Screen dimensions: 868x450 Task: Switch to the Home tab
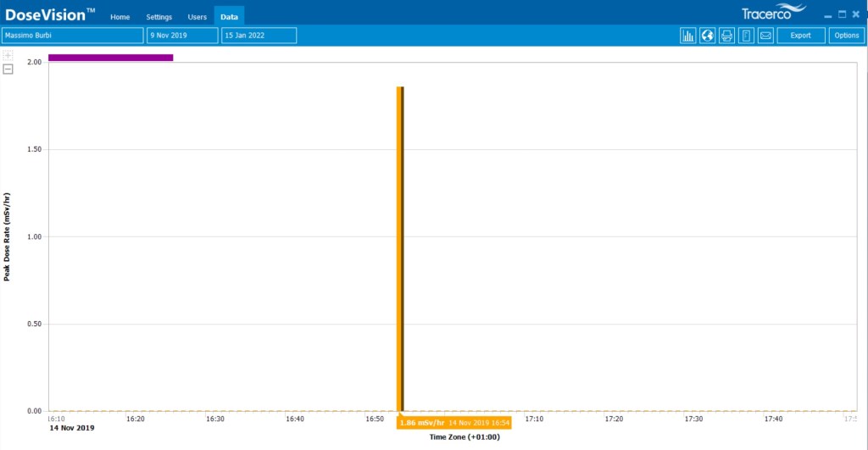coord(120,17)
